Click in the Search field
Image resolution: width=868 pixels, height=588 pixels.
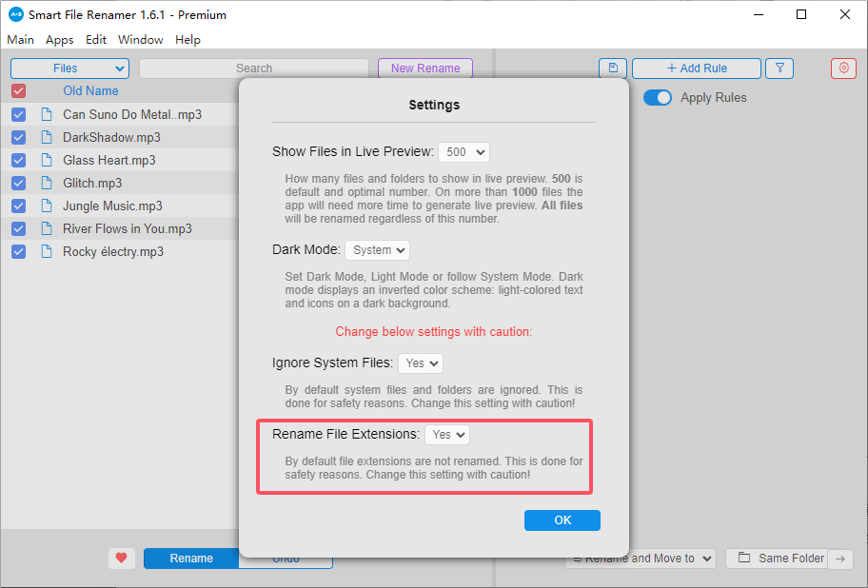tap(254, 69)
